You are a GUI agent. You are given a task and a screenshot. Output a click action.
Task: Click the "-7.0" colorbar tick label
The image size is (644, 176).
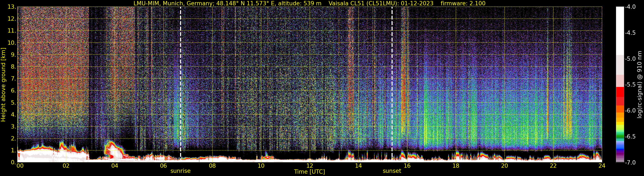(630, 162)
